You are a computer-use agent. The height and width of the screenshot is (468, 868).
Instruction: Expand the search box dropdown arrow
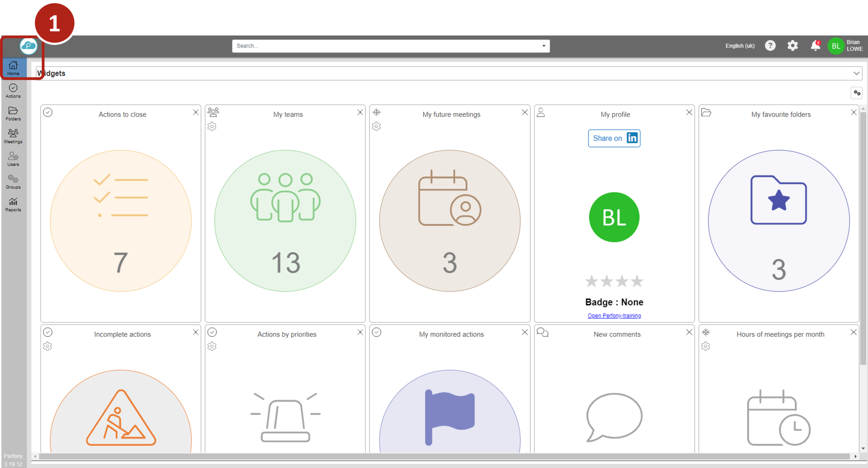(x=543, y=46)
